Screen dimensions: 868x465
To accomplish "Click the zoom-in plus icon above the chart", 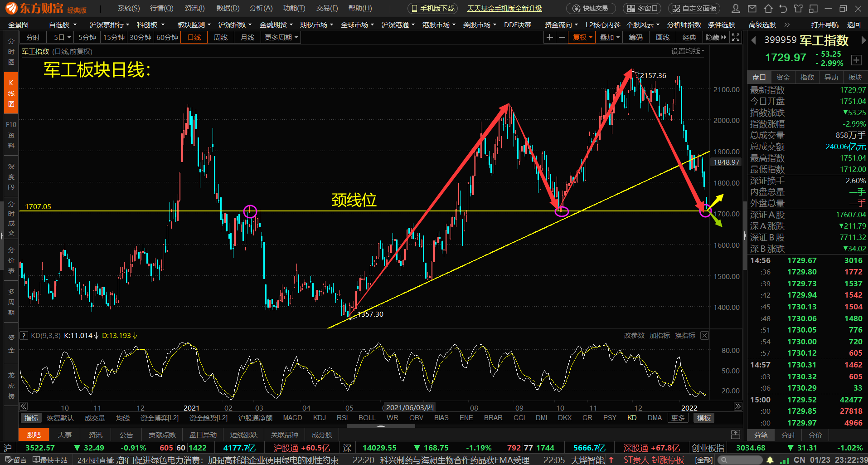I will [x=550, y=38].
